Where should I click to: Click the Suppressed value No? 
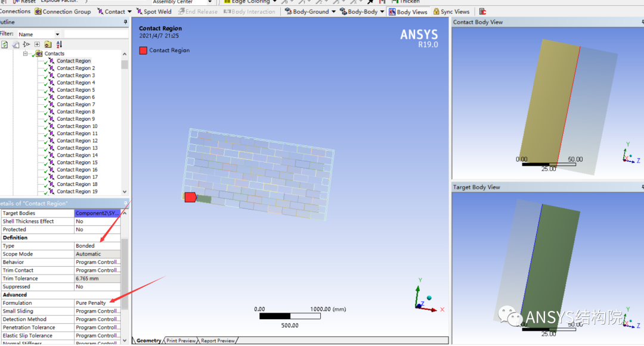coord(97,286)
